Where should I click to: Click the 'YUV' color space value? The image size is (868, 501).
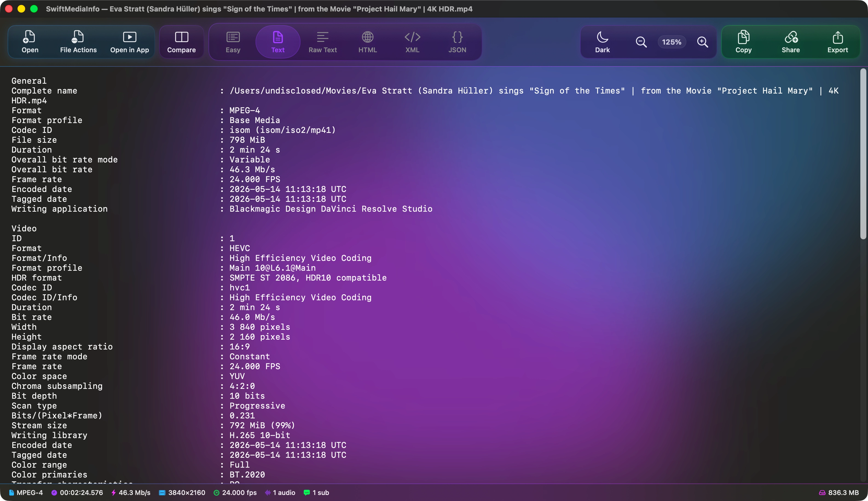pyautogui.click(x=237, y=377)
